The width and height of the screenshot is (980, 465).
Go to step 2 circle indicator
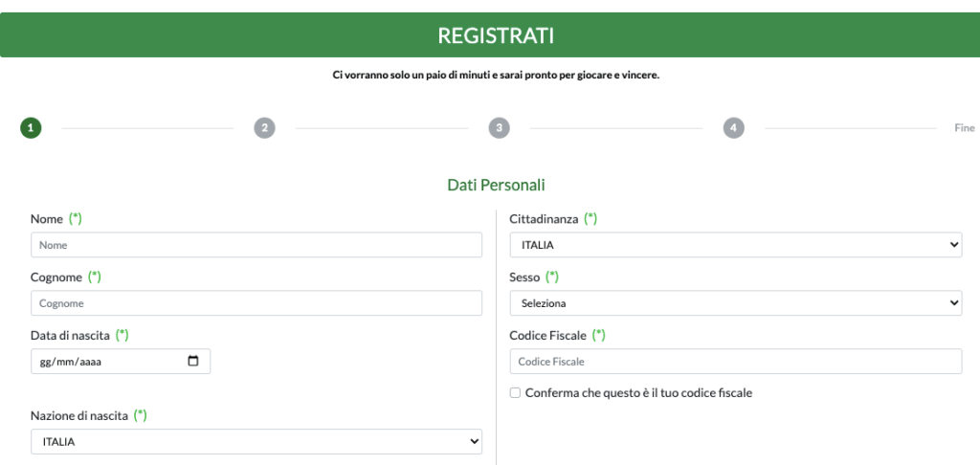[264, 128]
